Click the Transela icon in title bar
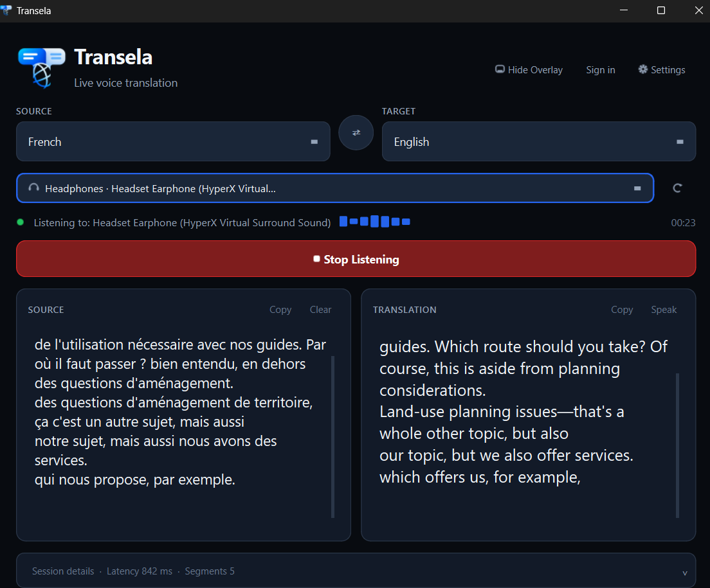 point(6,10)
